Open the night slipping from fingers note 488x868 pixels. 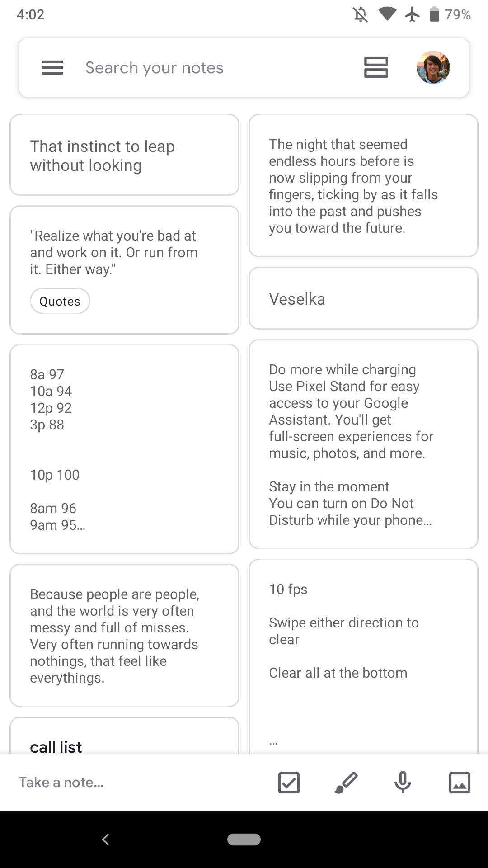(363, 186)
